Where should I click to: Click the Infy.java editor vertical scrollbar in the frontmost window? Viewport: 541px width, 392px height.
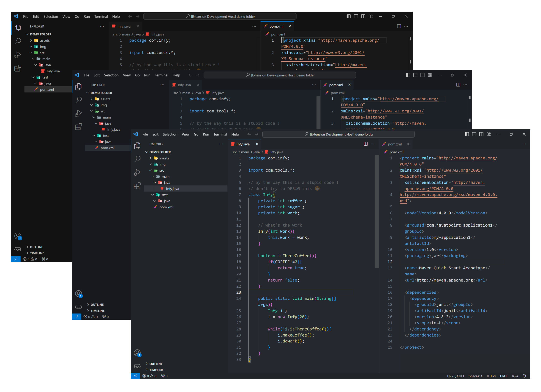(377, 211)
